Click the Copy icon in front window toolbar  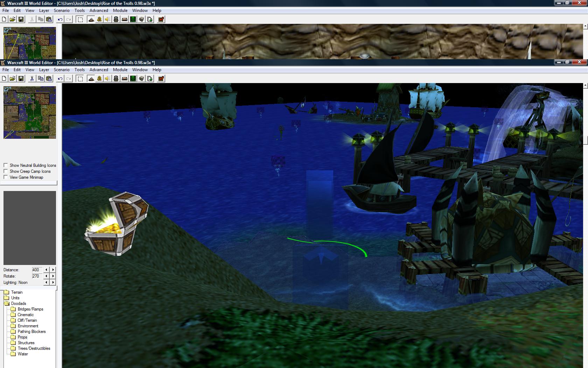click(41, 79)
